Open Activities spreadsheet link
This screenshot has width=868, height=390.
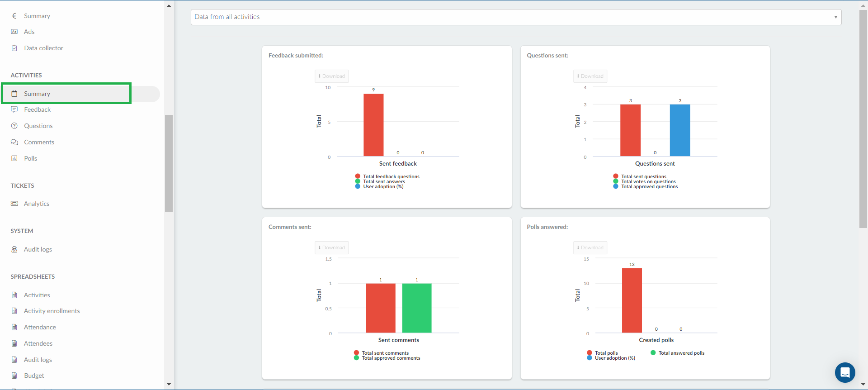tap(37, 295)
